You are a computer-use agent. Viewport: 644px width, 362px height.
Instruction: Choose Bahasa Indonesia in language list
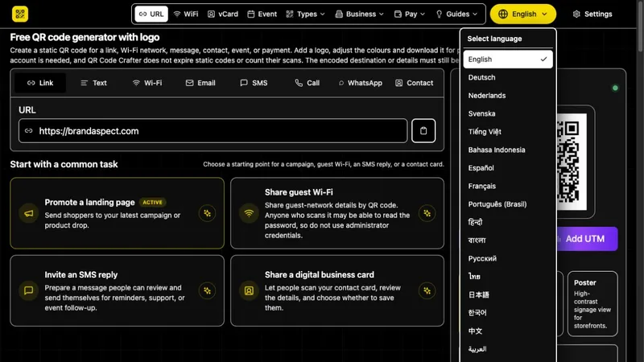pyautogui.click(x=508, y=150)
